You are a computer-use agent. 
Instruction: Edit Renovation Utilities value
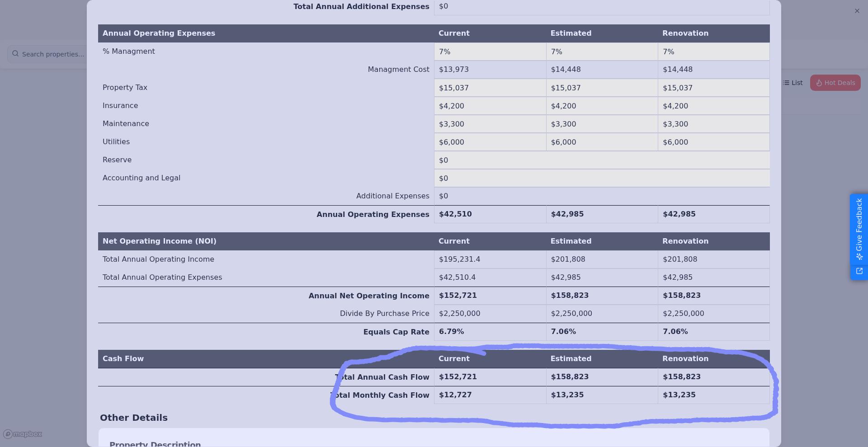[x=713, y=142]
